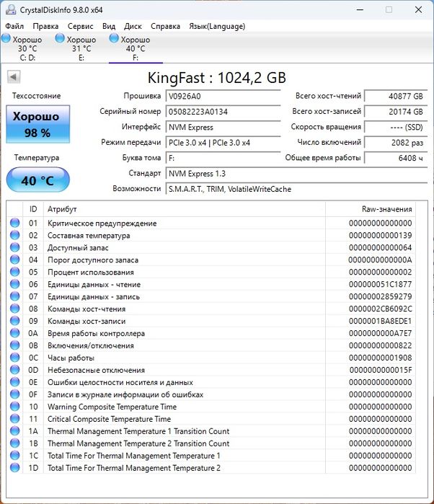Click status orb for row 0F error log entries
The height and width of the screenshot is (504, 434).
click(x=15, y=394)
